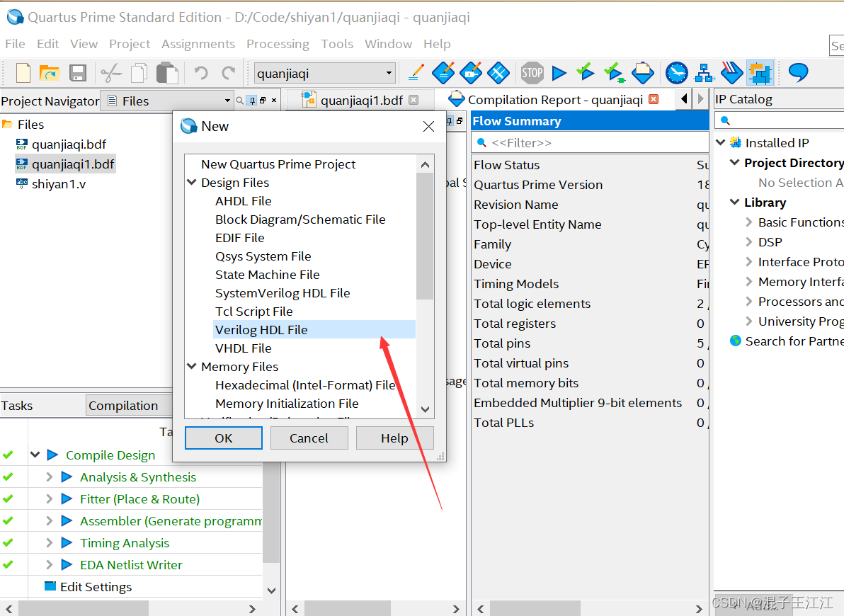This screenshot has height=616, width=844.
Task: Collapse Compile Design task tree
Action: tap(35, 455)
